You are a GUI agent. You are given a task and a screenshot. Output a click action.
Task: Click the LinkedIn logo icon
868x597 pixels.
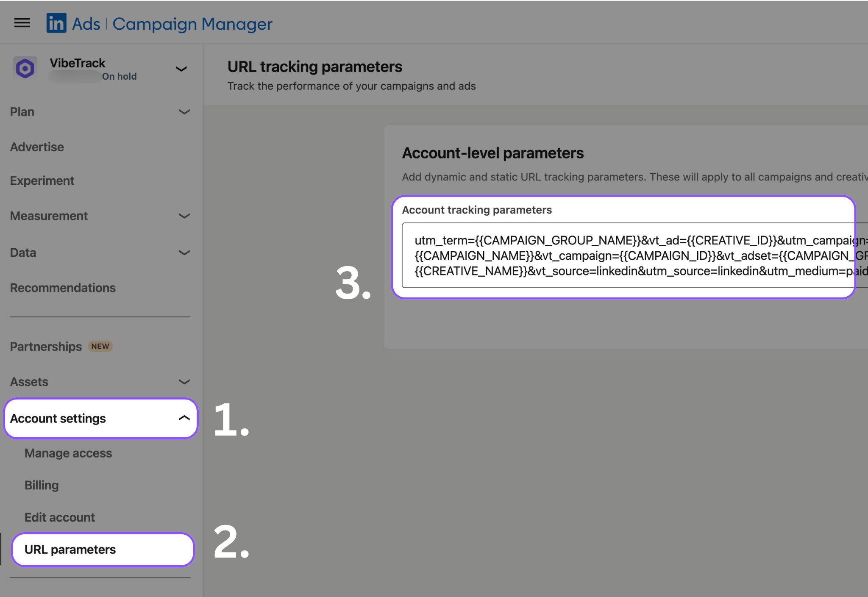(x=56, y=23)
